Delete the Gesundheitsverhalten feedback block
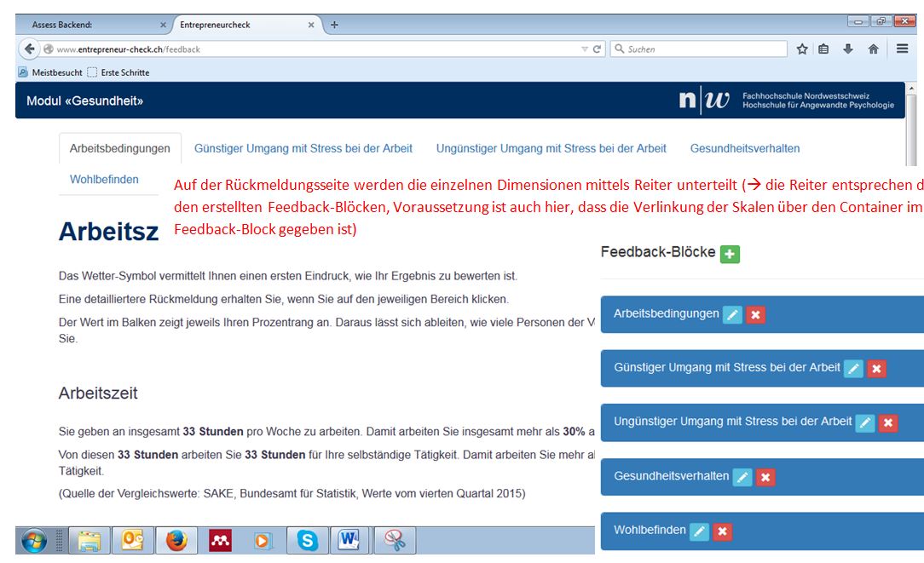This screenshot has width=924, height=563. coord(765,477)
